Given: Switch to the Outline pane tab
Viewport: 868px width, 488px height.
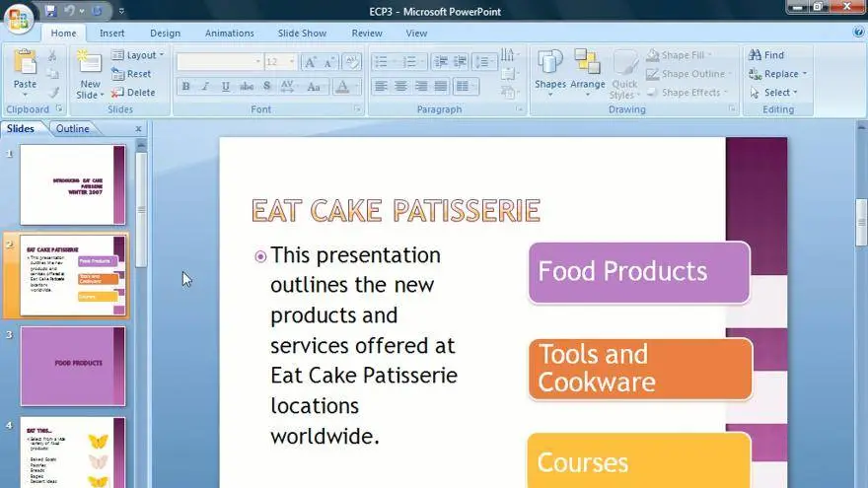Looking at the screenshot, I should pyautogui.click(x=73, y=128).
